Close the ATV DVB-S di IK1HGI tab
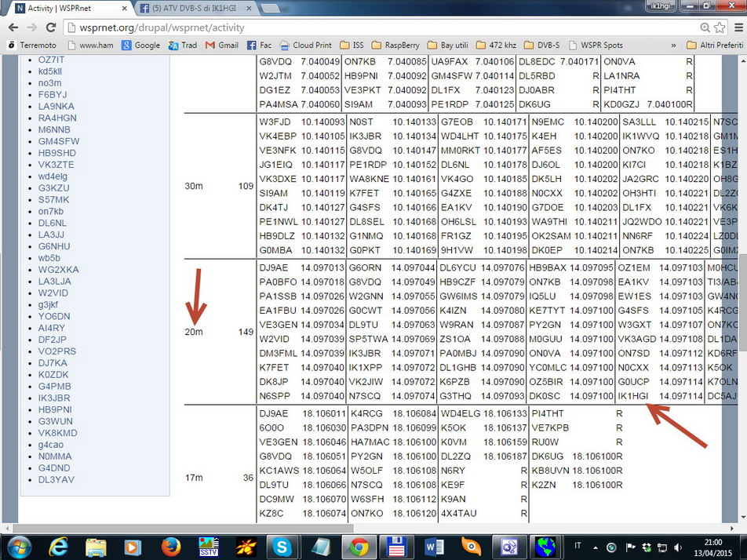Screen dimensions: 747x560 tap(249, 8)
